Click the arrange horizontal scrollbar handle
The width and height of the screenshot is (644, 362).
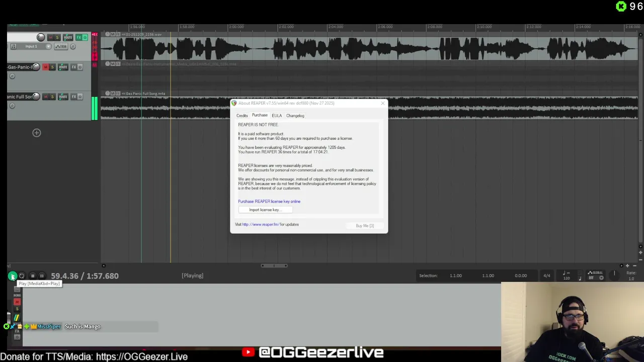tap(274, 265)
